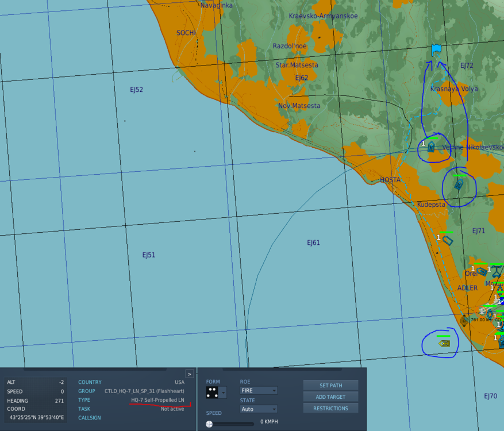
Task: Click the EJ72 grid label
Action: click(x=467, y=66)
